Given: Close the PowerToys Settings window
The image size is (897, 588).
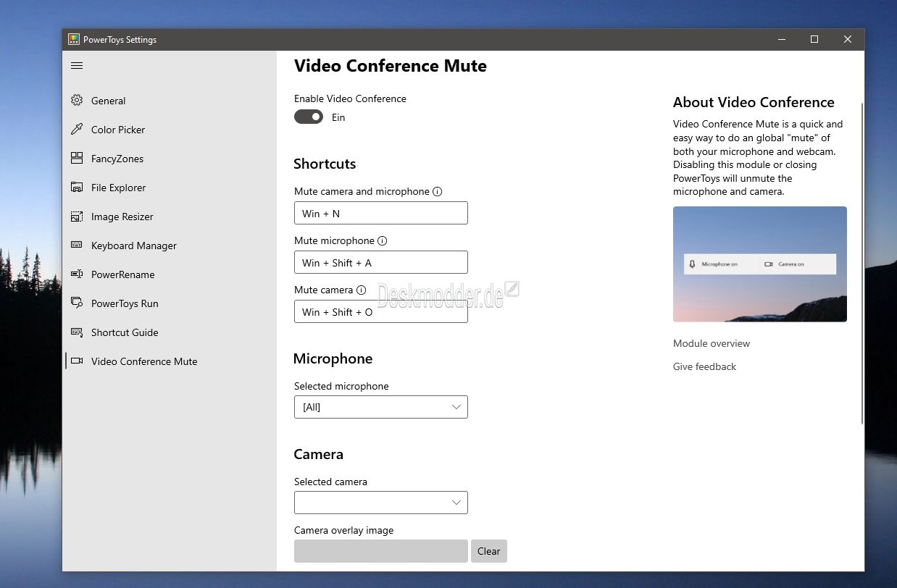Looking at the screenshot, I should pyautogui.click(x=848, y=40).
